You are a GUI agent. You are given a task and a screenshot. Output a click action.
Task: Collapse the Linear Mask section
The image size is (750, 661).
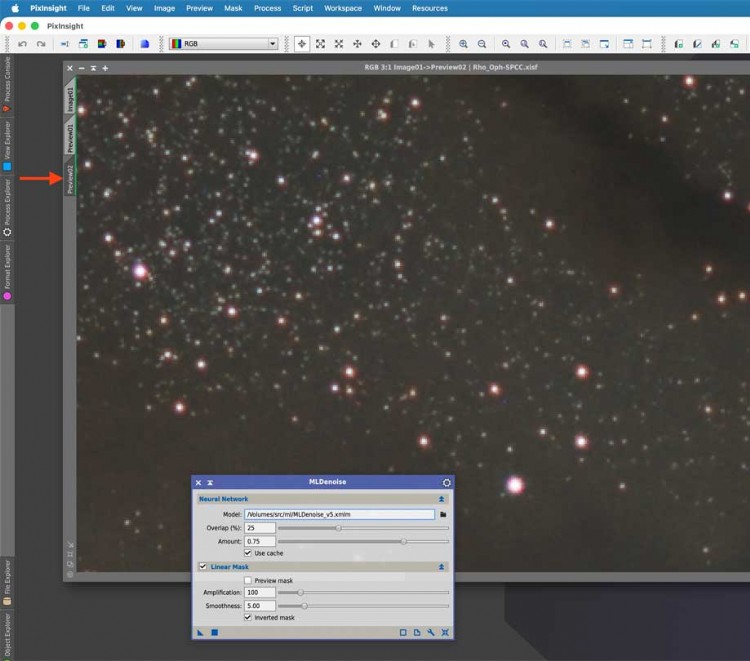click(x=441, y=567)
